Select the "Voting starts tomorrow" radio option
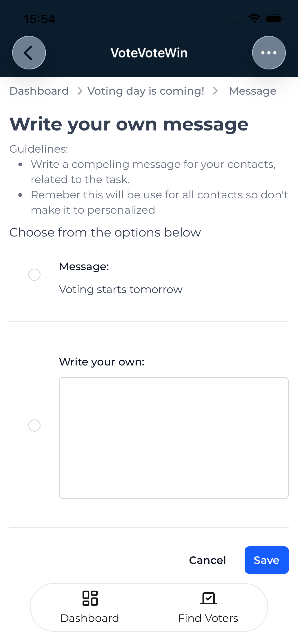298x644 pixels. tap(34, 275)
